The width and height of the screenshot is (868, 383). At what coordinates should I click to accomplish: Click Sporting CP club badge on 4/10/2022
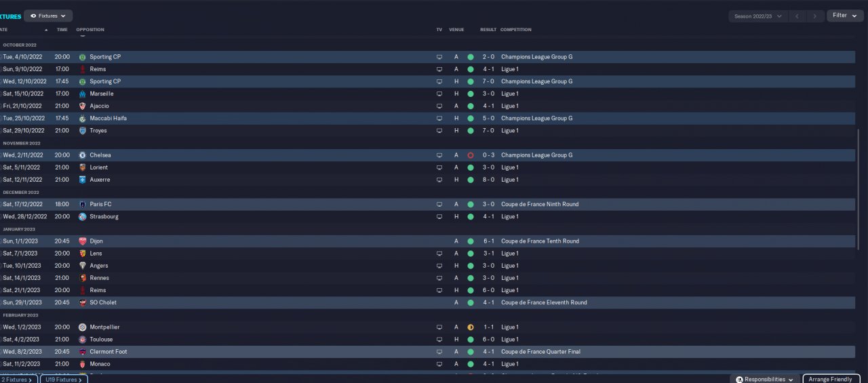[x=83, y=57]
